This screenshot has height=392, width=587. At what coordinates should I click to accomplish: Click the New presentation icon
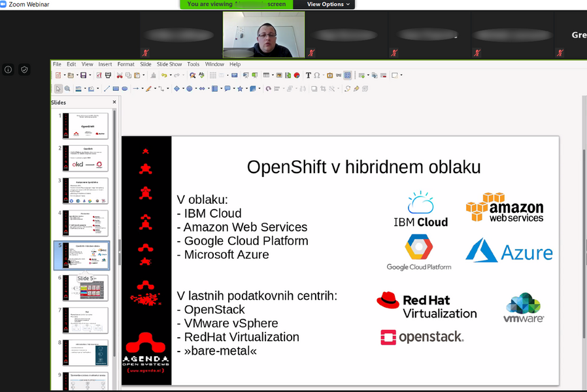tap(58, 75)
